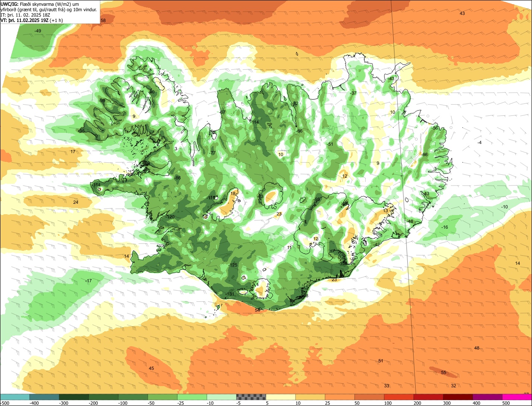Pick the dark orange 50 to 100 swatch
This screenshot has width=532, height=406.
[369, 396]
